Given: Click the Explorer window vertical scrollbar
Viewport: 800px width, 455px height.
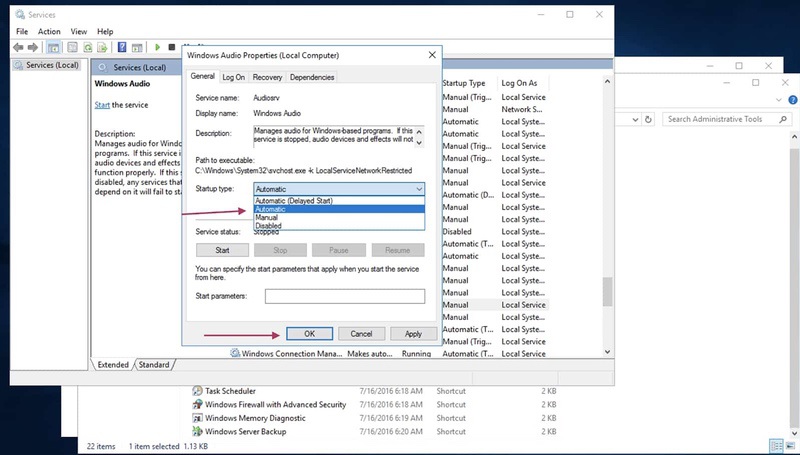Looking at the screenshot, I should pyautogui.click(x=795, y=286).
